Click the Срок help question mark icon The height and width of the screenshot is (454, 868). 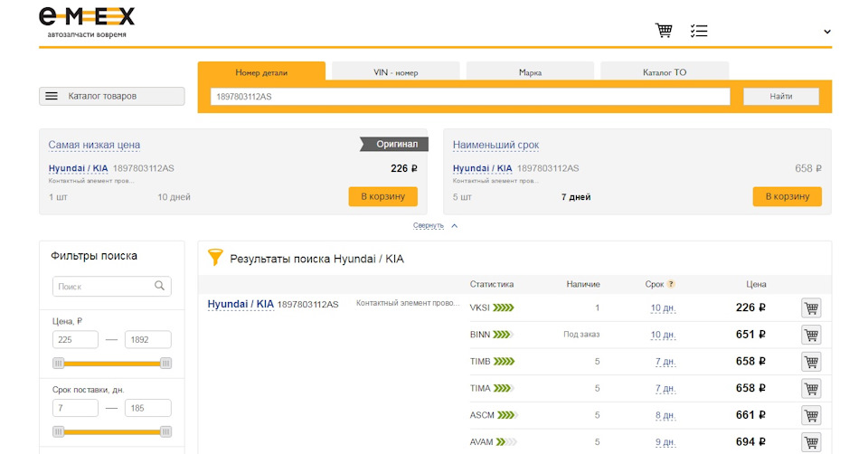coord(671,284)
